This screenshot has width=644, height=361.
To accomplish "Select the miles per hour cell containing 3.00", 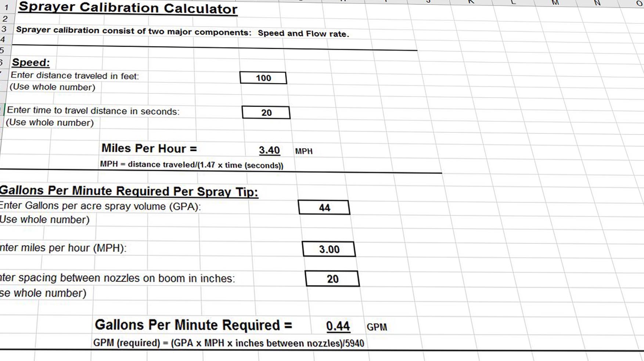I will coord(329,249).
